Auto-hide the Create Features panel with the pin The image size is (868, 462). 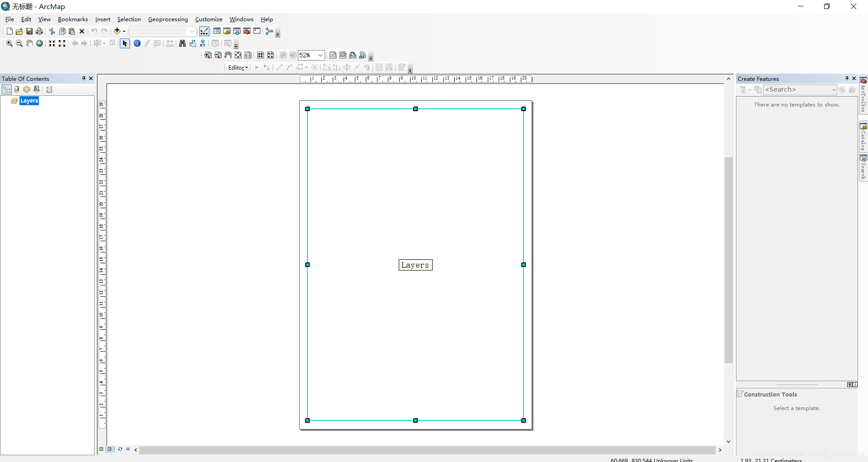[x=847, y=79]
